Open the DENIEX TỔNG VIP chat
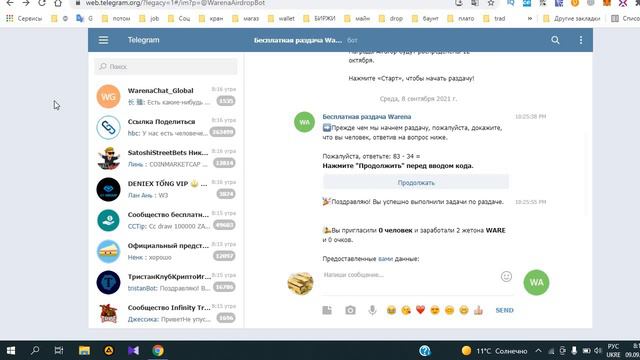The width and height of the screenshot is (640, 360). pyautogui.click(x=166, y=189)
